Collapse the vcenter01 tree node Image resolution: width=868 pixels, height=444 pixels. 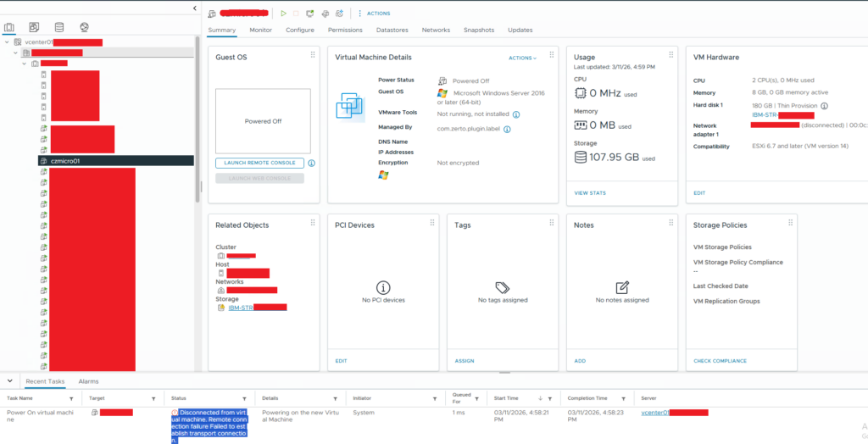pyautogui.click(x=7, y=42)
